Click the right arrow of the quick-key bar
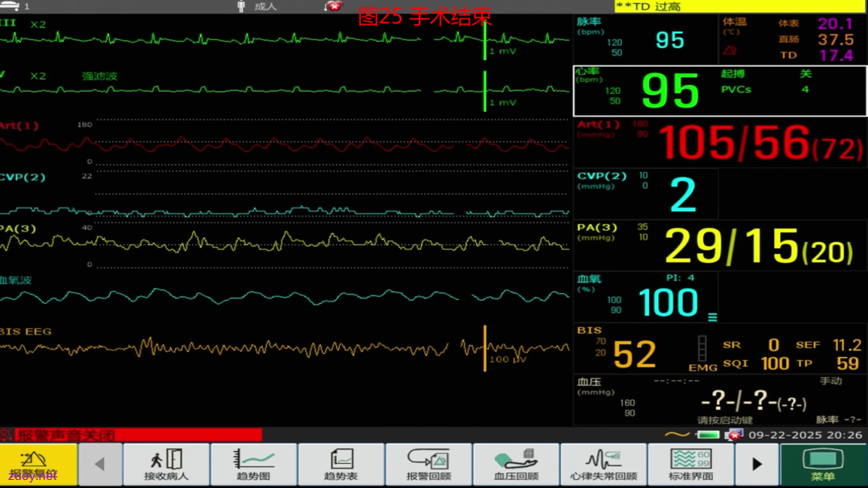Viewport: 868px width, 488px height. pyautogui.click(x=757, y=464)
